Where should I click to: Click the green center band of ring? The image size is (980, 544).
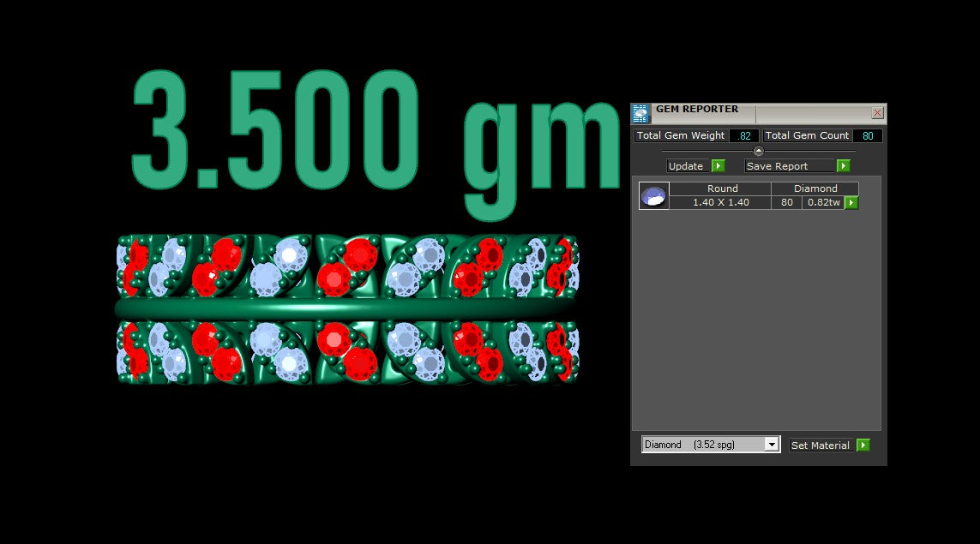click(x=346, y=308)
